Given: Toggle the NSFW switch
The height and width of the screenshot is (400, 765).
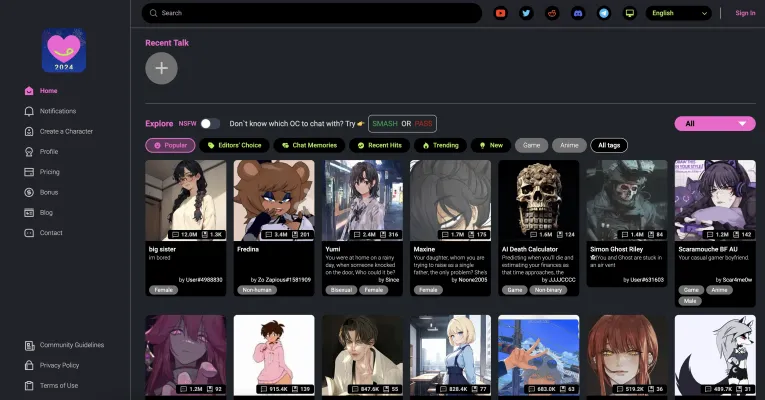Looking at the screenshot, I should (210, 124).
